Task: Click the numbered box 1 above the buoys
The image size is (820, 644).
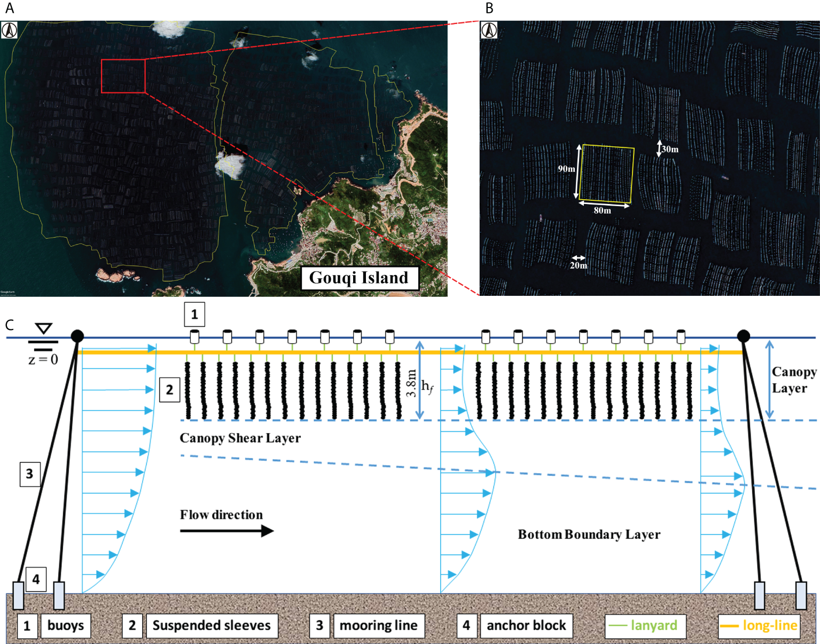Action: click(194, 315)
